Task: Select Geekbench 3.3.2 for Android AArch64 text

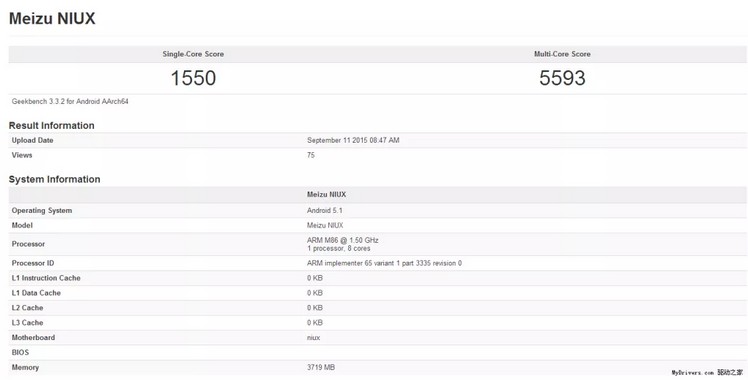Action: point(70,102)
